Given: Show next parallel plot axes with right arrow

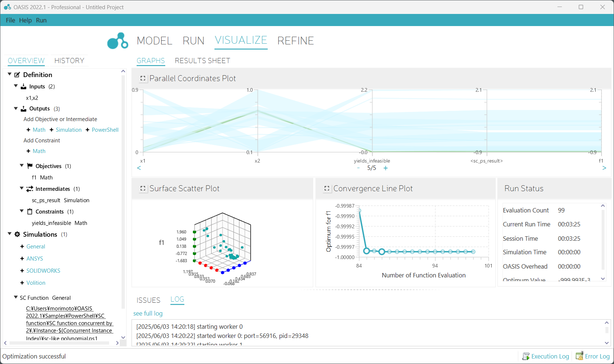Looking at the screenshot, I should pos(604,168).
